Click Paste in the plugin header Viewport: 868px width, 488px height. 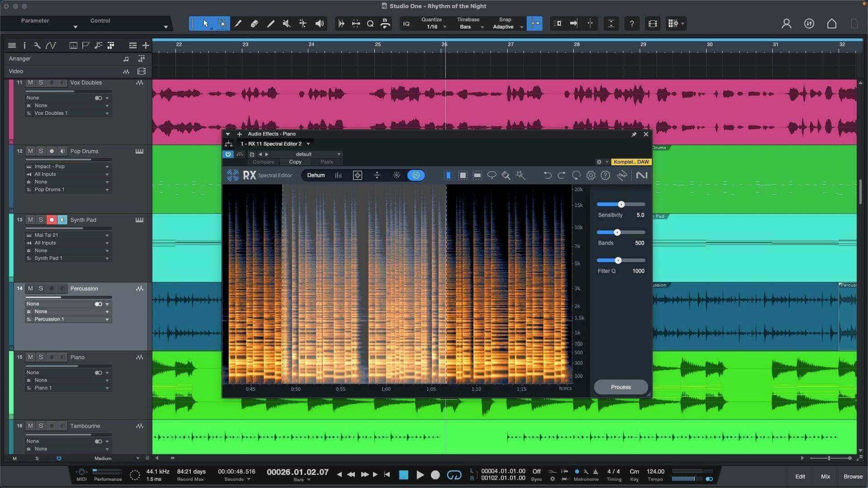pos(327,162)
